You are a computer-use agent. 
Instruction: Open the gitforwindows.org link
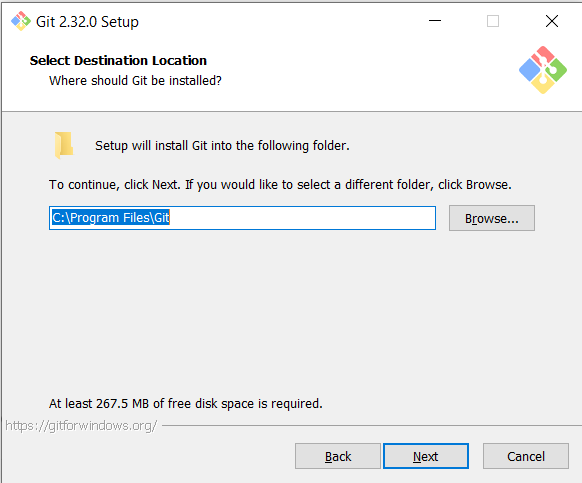coord(81,425)
